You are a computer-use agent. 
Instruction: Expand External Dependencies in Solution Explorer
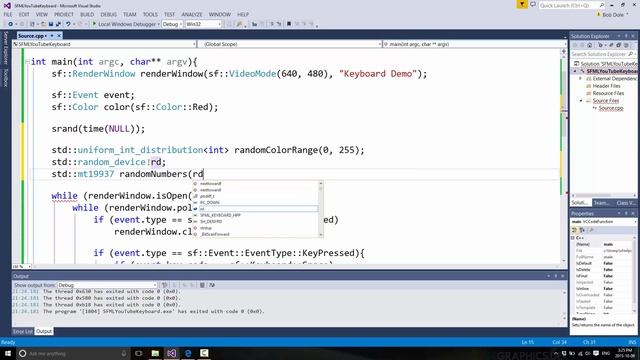coord(581,78)
